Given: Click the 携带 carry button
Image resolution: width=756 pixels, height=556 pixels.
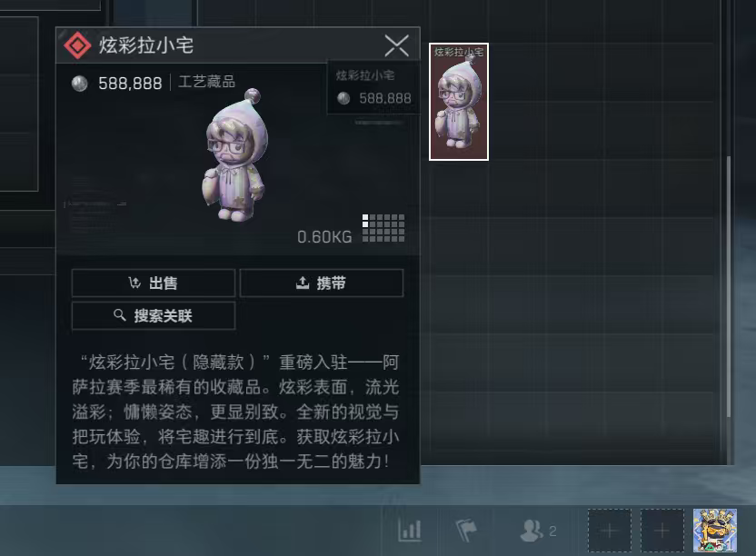Looking at the screenshot, I should click(x=322, y=283).
